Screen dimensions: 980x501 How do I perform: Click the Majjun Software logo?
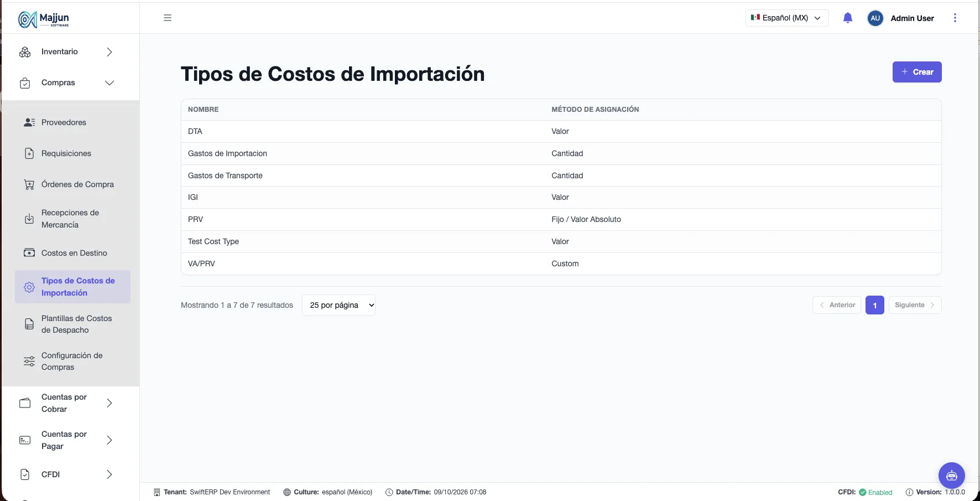(x=44, y=19)
